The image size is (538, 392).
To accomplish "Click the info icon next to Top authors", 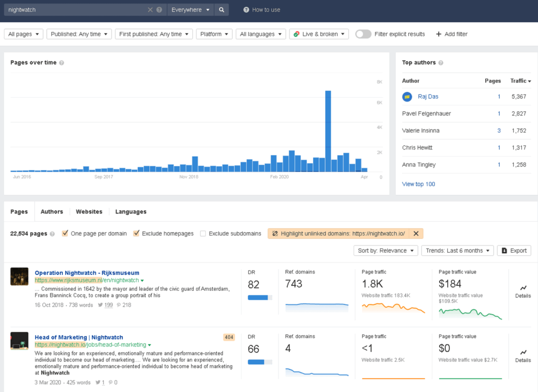I will tap(441, 63).
